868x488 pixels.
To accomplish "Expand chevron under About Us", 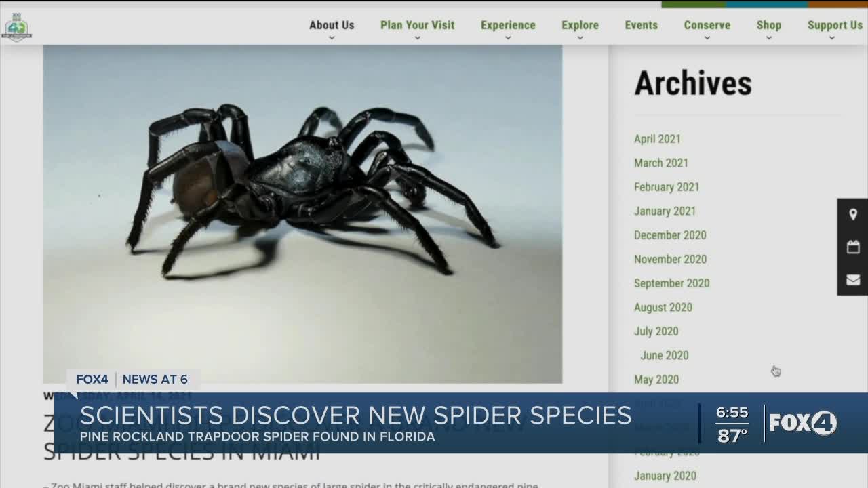I will [332, 38].
